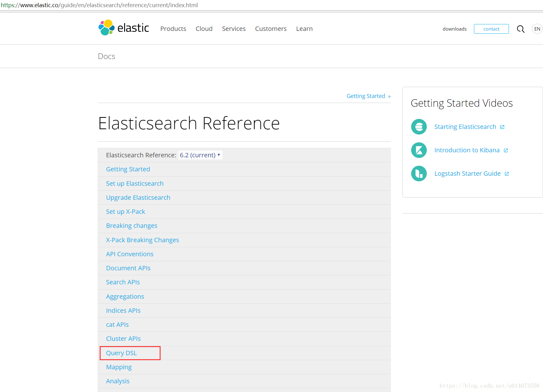Screen dimensions: 543x392
Task: Open Search APIs
Action: 123,282
